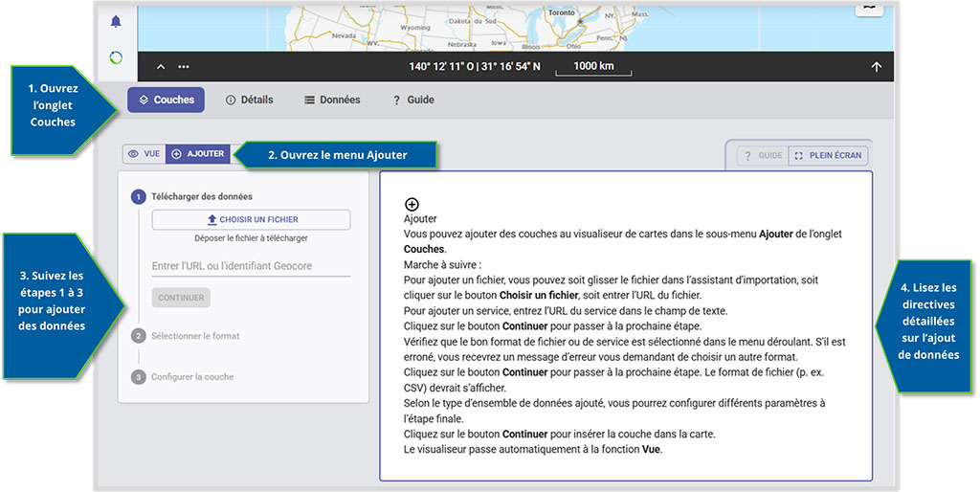Click the Toronto label on the map
This screenshot has height=492, width=980.
tap(561, 12)
